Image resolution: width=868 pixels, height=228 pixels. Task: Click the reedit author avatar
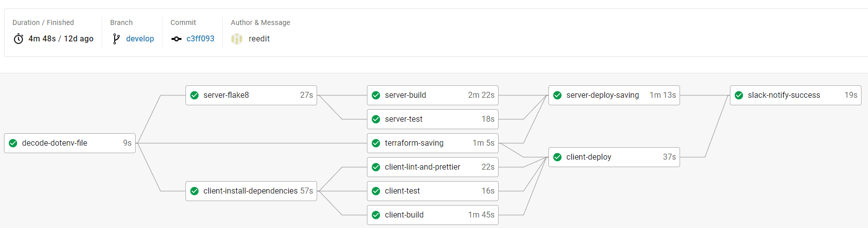237,39
